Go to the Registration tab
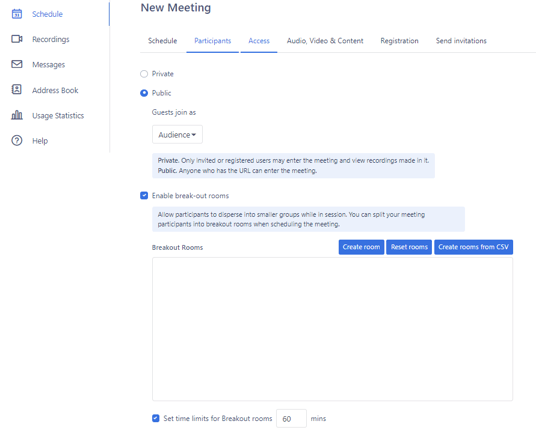Image resolution: width=536 pixels, height=433 pixels. 399,41
